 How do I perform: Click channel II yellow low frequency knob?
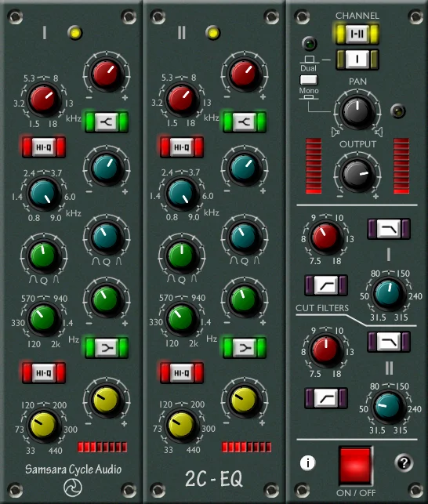(182, 426)
